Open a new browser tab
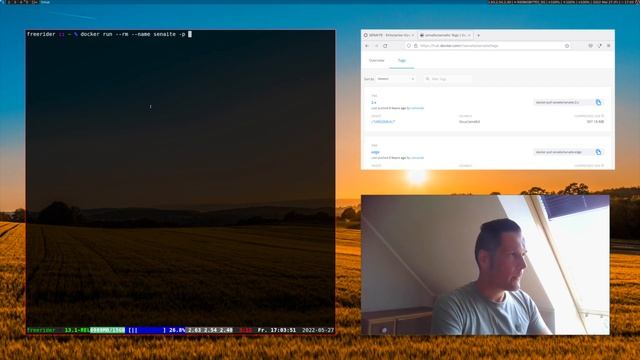The width and height of the screenshot is (640, 360). tap(478, 36)
